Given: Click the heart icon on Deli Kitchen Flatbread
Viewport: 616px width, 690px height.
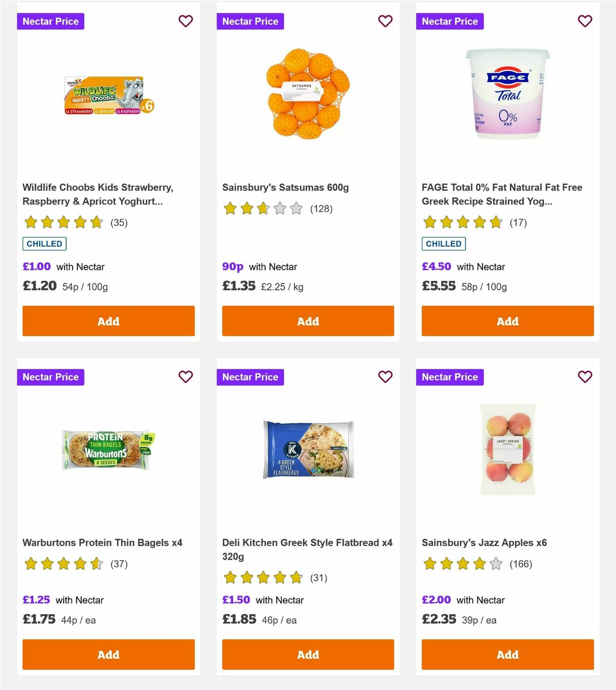Looking at the screenshot, I should [386, 377].
